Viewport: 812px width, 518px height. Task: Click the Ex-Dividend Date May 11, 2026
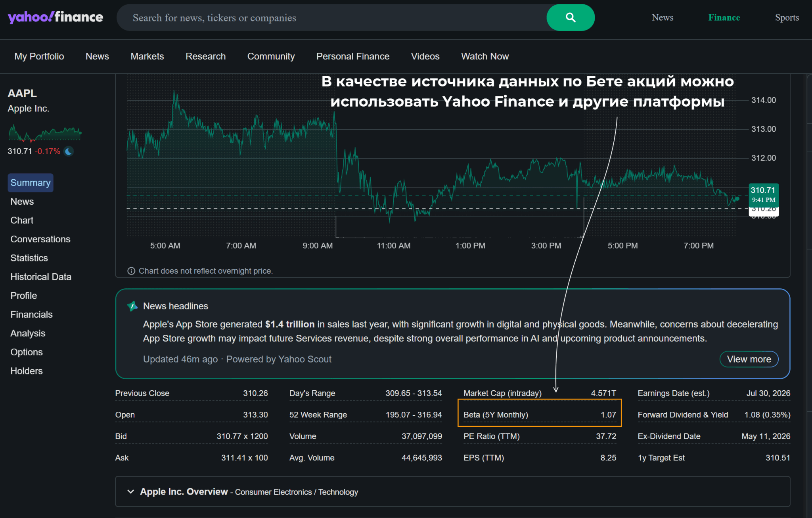(x=766, y=436)
